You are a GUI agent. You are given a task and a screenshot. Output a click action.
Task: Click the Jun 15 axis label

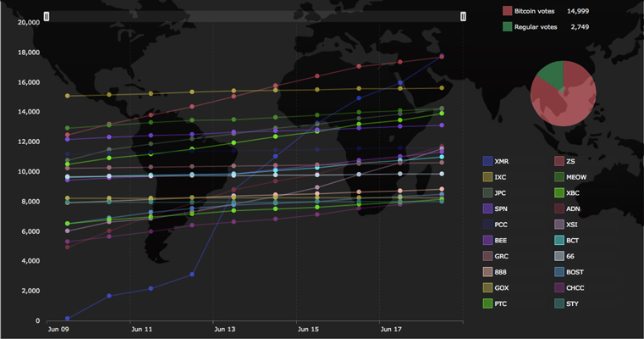click(308, 329)
